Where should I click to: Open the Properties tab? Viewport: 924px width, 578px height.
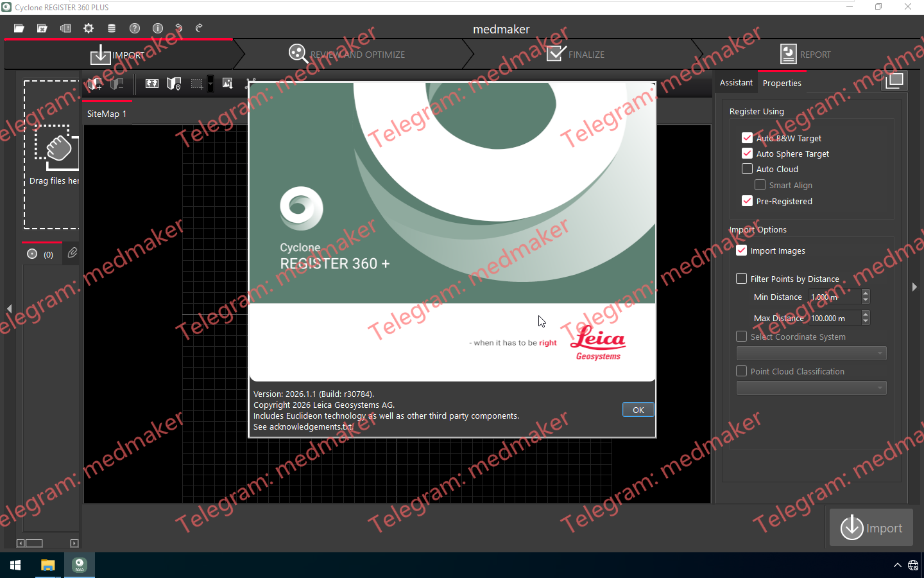782,83
